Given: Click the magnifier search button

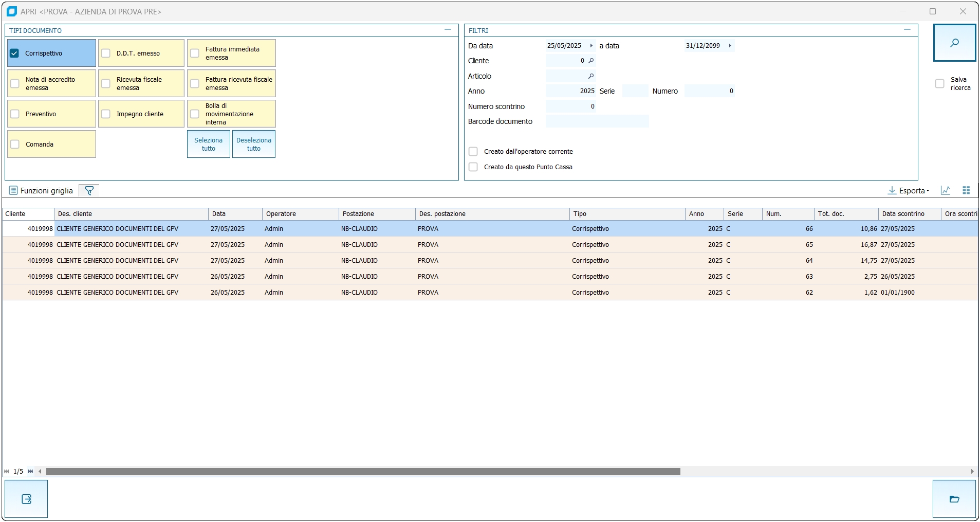Looking at the screenshot, I should click(x=954, y=43).
